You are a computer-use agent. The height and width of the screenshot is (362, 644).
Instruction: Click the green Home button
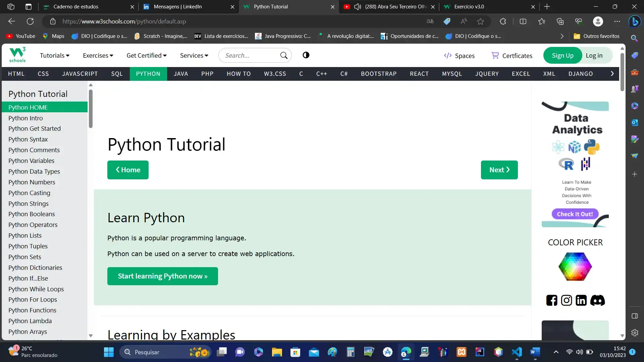point(128,170)
